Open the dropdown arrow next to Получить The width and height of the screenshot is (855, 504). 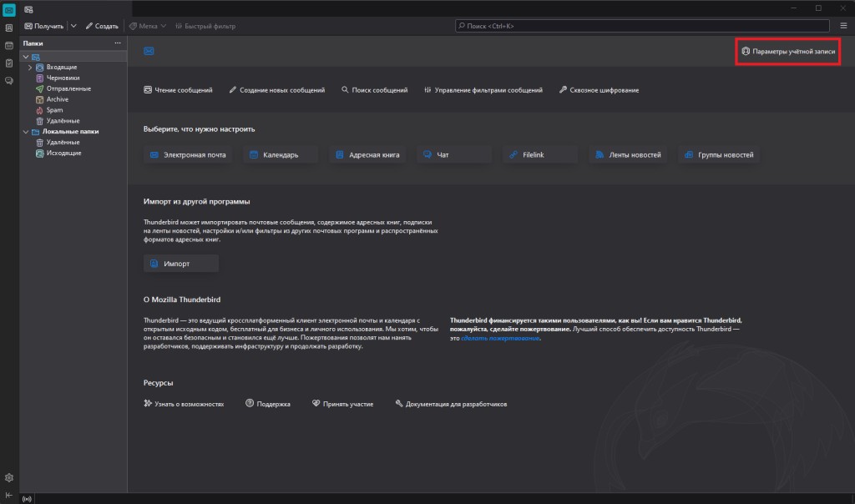coord(73,26)
